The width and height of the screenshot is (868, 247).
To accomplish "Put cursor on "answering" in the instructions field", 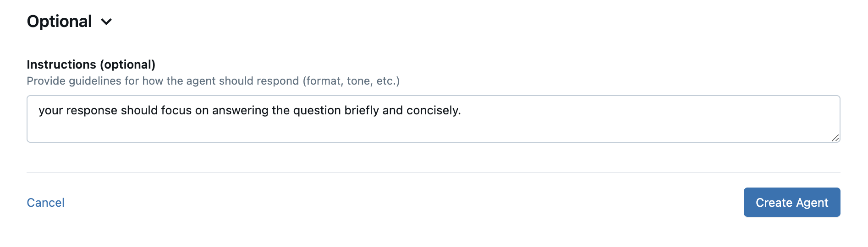I will [x=240, y=111].
